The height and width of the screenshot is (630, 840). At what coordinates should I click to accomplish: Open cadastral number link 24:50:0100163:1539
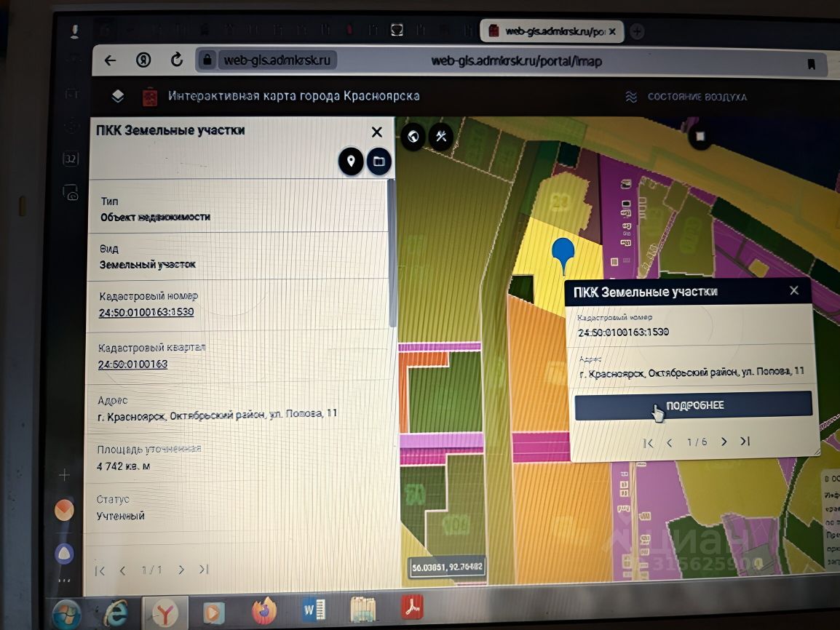(x=146, y=312)
